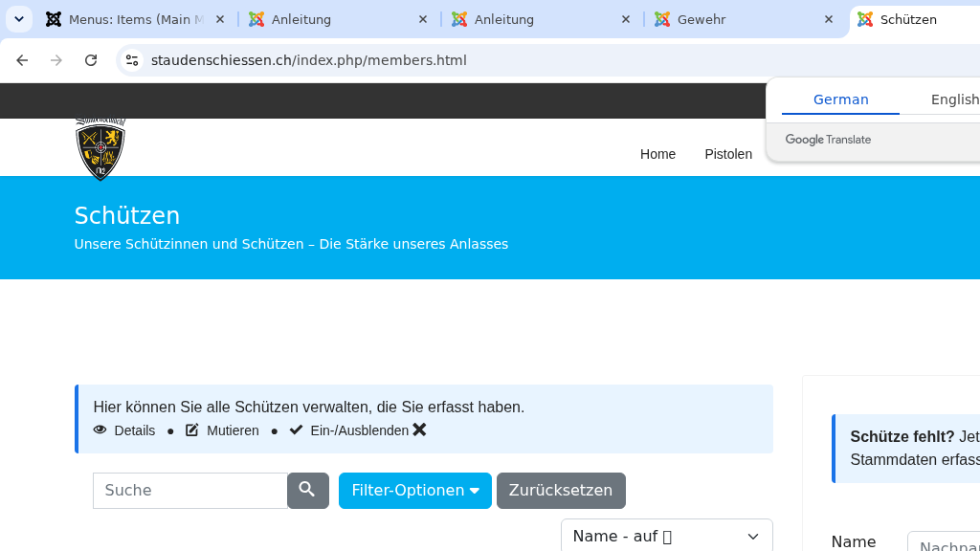Open the Pistolen menu item
This screenshot has width=980, height=551.
coord(728,154)
